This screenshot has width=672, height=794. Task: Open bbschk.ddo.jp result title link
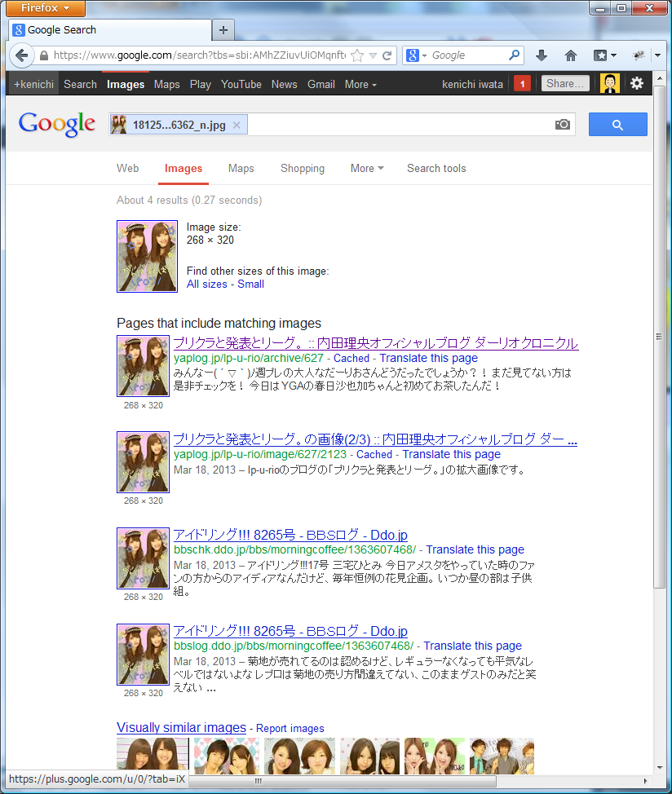(290, 535)
